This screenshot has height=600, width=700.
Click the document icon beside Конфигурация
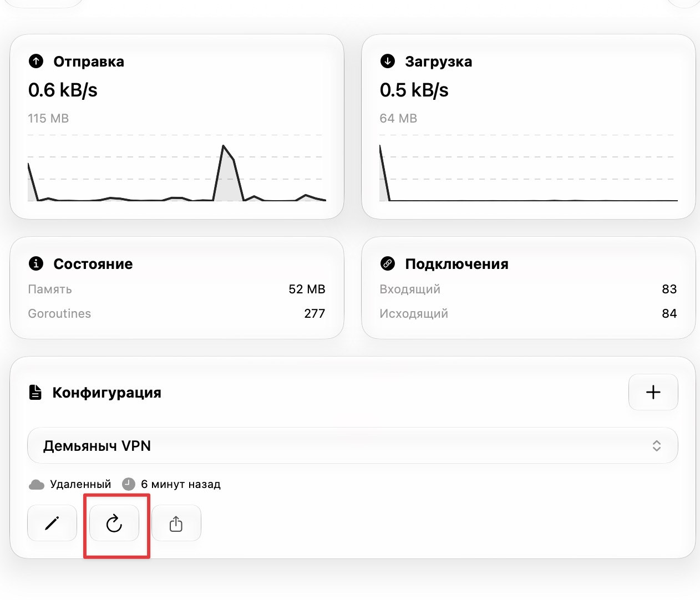(x=35, y=393)
